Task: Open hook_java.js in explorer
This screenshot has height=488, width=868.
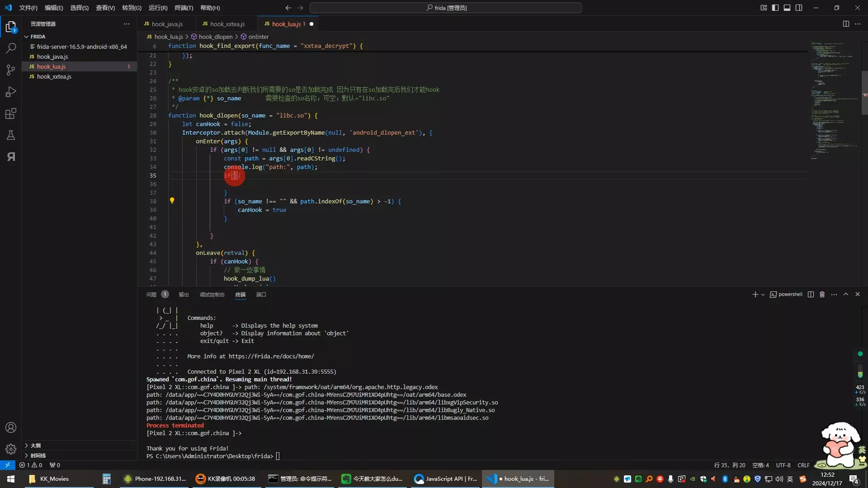Action: [52, 56]
